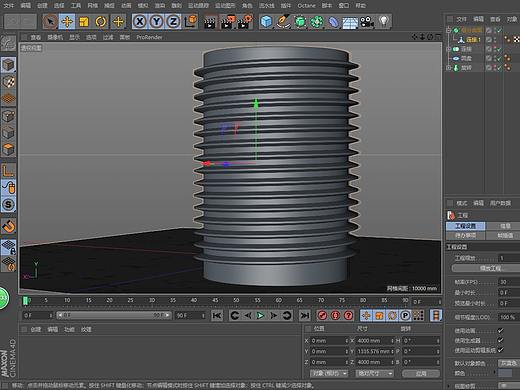Open render settings clapperboard with gear
The width and height of the screenshot is (520, 390).
pos(245,22)
